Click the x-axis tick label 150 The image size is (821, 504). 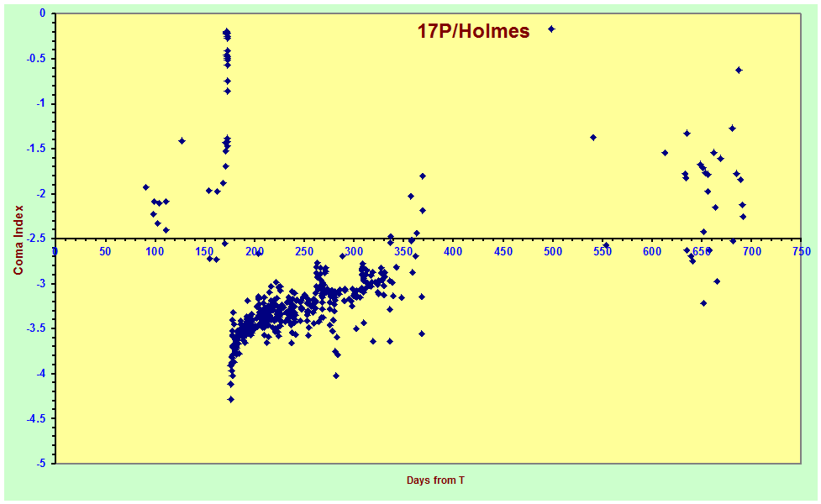point(204,252)
